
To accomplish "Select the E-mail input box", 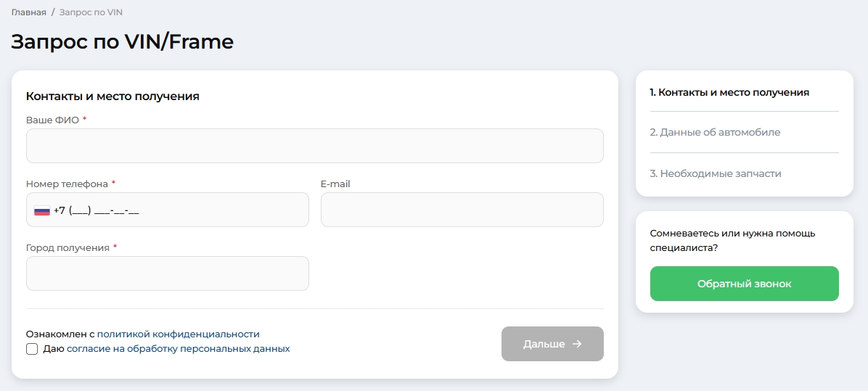I will coord(462,210).
